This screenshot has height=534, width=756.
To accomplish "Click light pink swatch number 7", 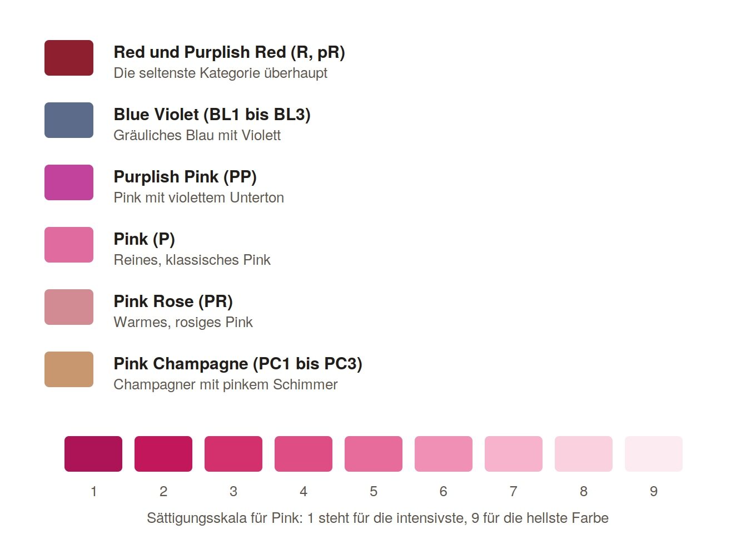I will [x=514, y=454].
